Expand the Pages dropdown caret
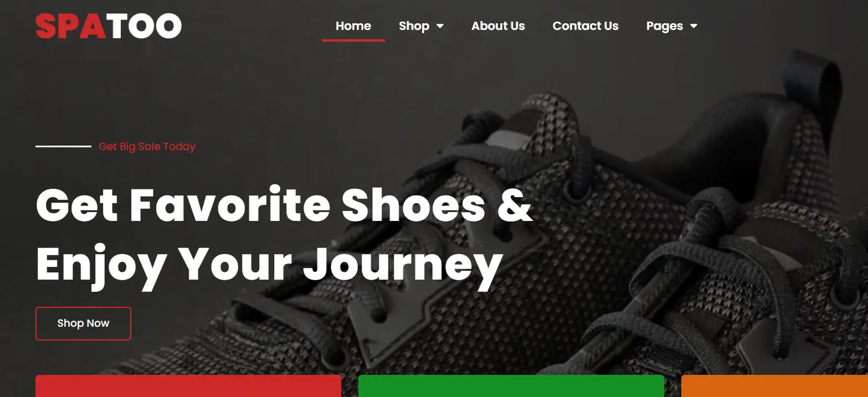This screenshot has width=868, height=397. click(x=694, y=26)
